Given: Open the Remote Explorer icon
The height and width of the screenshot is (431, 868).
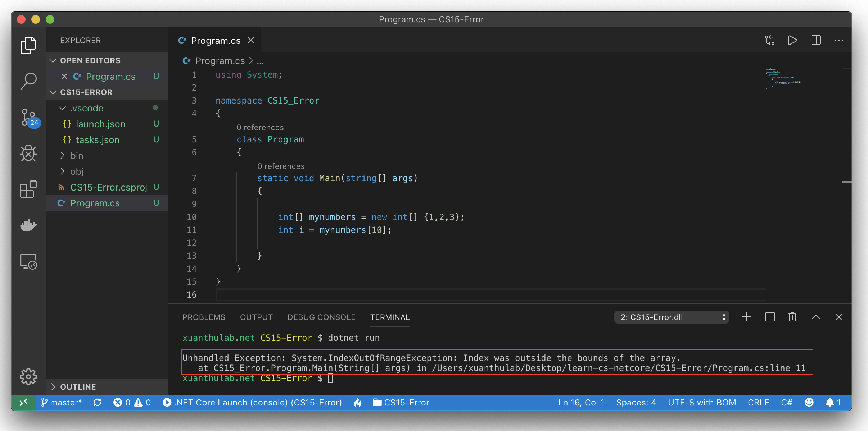Looking at the screenshot, I should click(28, 261).
